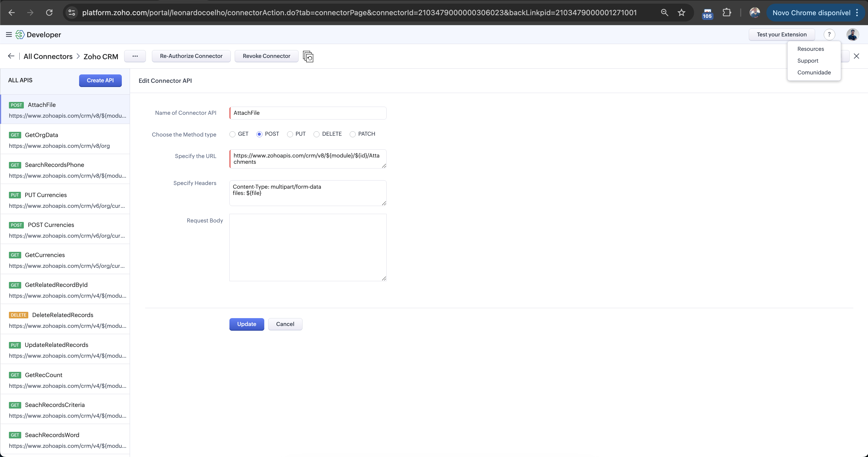Open the three-dot options beside Zoho CRM

(135, 56)
